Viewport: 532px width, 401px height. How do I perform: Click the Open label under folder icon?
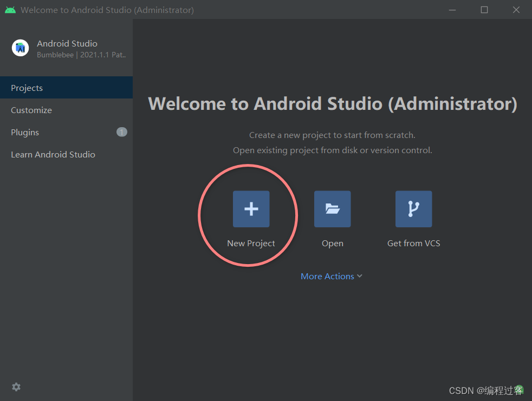point(333,244)
